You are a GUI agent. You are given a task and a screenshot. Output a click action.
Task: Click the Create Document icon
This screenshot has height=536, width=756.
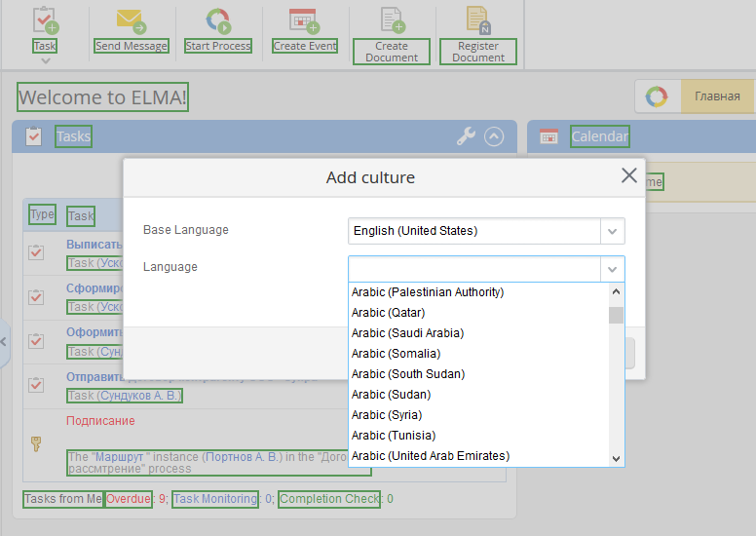tap(392, 20)
